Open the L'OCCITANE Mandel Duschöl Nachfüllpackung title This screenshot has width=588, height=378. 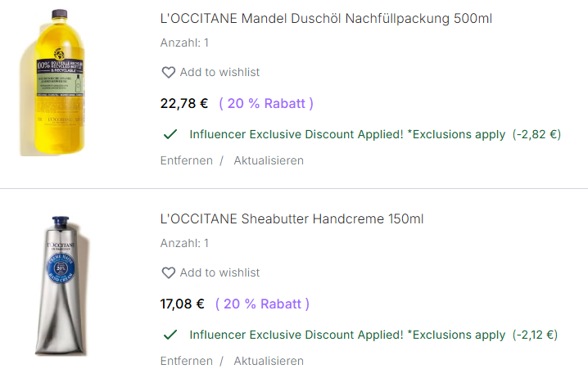tap(326, 18)
